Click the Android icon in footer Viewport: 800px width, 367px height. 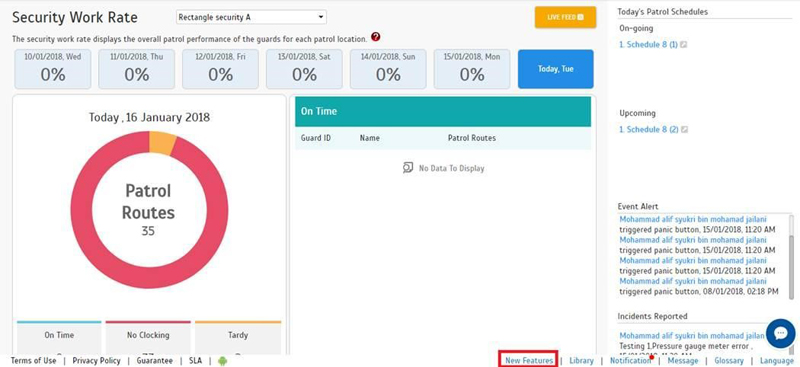click(222, 361)
